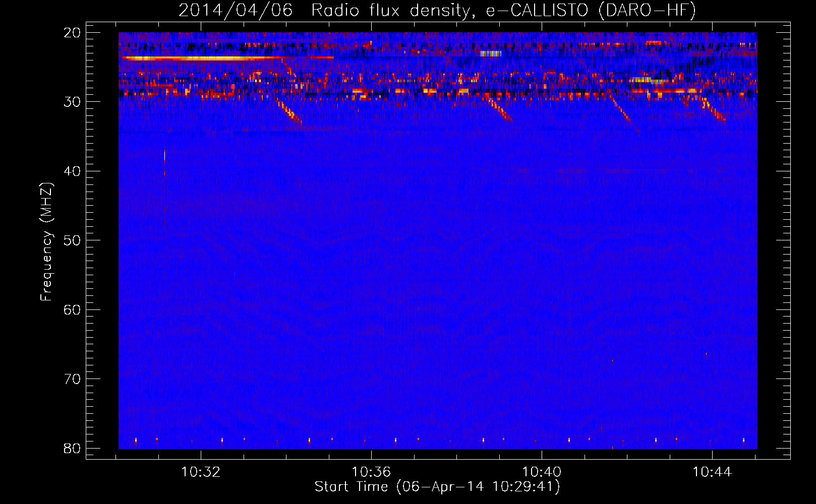Screen dimensions: 816x504
Task: Click the frequency tick label 30
Action: point(73,102)
